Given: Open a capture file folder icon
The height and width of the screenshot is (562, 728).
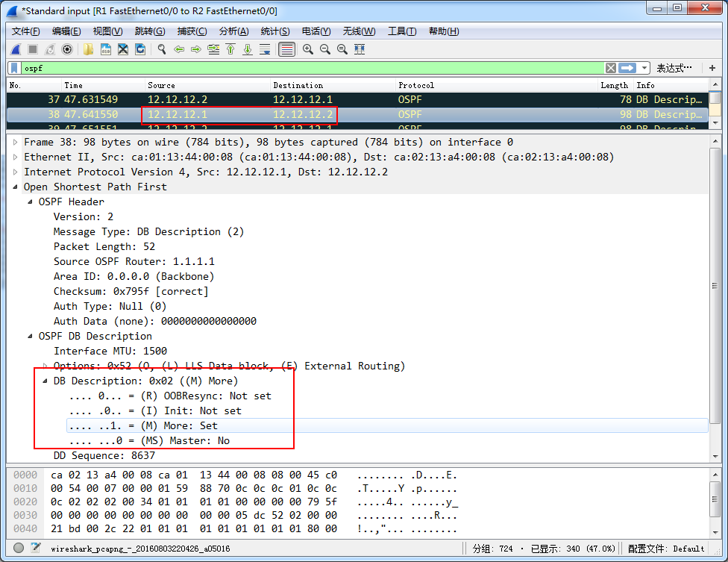Looking at the screenshot, I should [88, 49].
